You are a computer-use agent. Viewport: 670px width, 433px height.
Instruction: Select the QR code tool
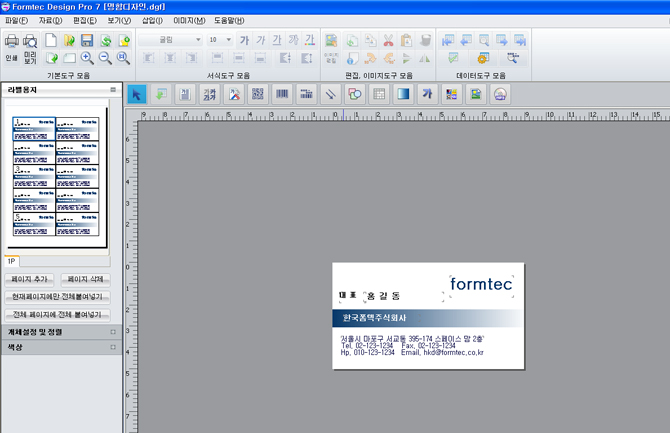(x=258, y=94)
